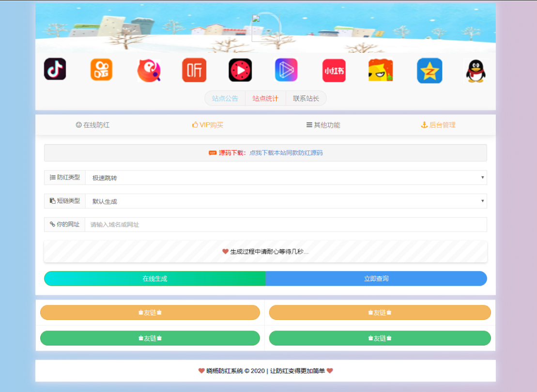This screenshot has height=392, width=537.
Task: Click the 短链类型 label
Action: click(65, 201)
